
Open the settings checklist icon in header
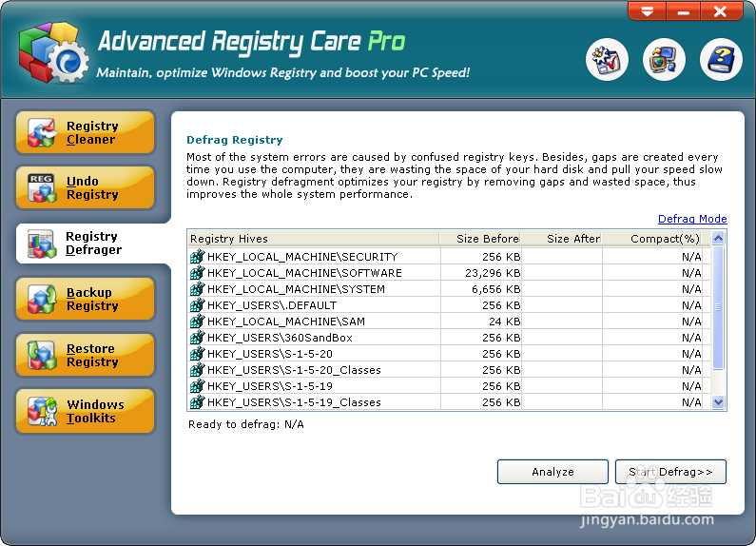[607, 60]
